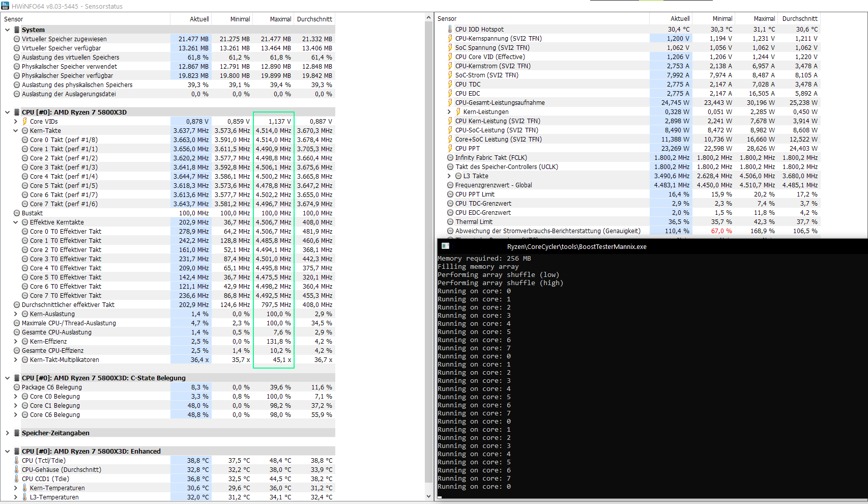Collapse the Kern-Takte tree
The image size is (868, 504).
pos(15,130)
